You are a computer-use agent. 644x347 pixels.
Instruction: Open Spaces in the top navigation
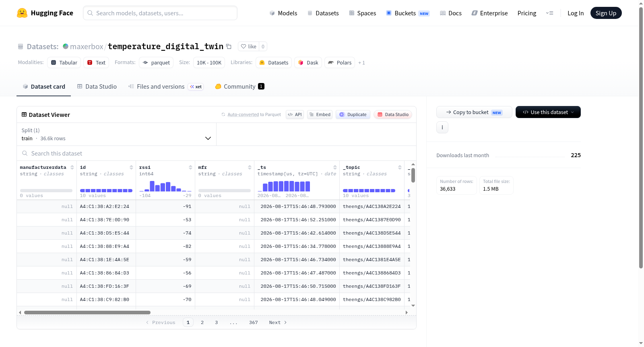coord(363,13)
